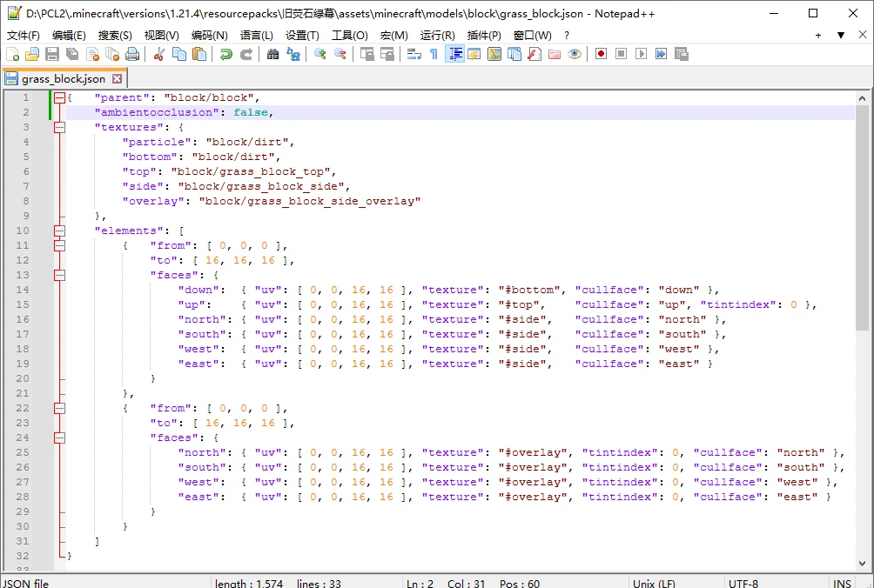Toggle INS overwrite mode in status bar
Image resolution: width=874 pixels, height=588 pixels.
pyautogui.click(x=842, y=583)
